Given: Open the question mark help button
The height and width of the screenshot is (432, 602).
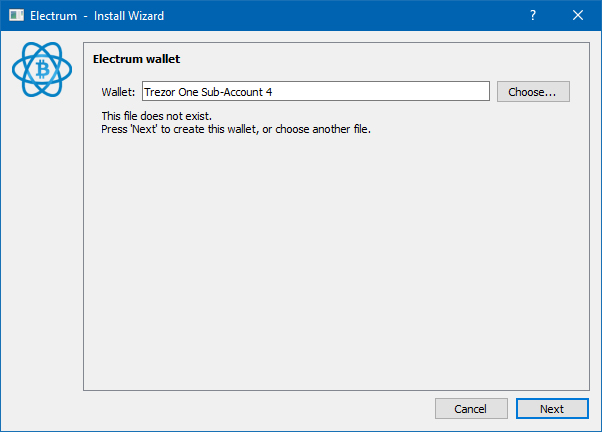Looking at the screenshot, I should [x=533, y=15].
